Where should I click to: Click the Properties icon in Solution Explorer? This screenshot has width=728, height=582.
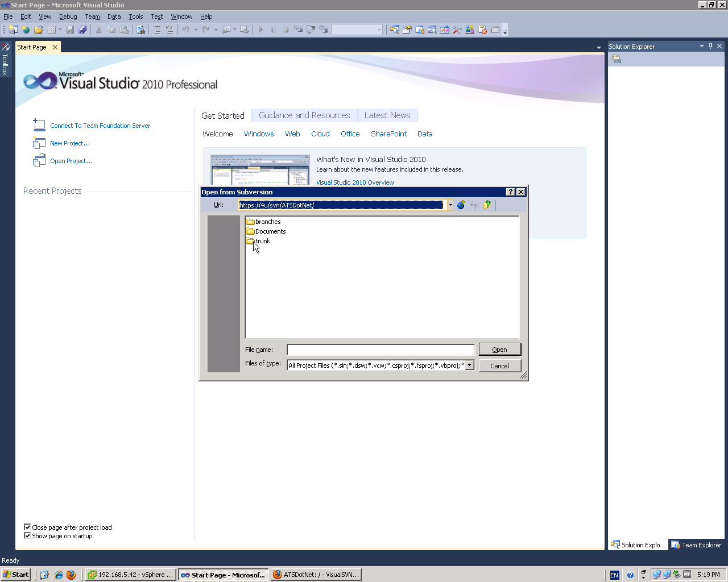pos(617,59)
